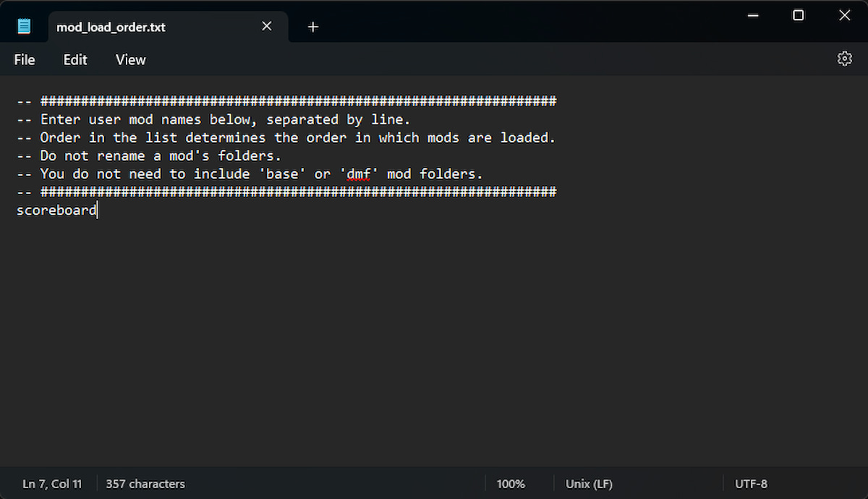Click the top row of hash characters
Image resolution: width=868 pixels, height=499 pixels.
click(298, 101)
